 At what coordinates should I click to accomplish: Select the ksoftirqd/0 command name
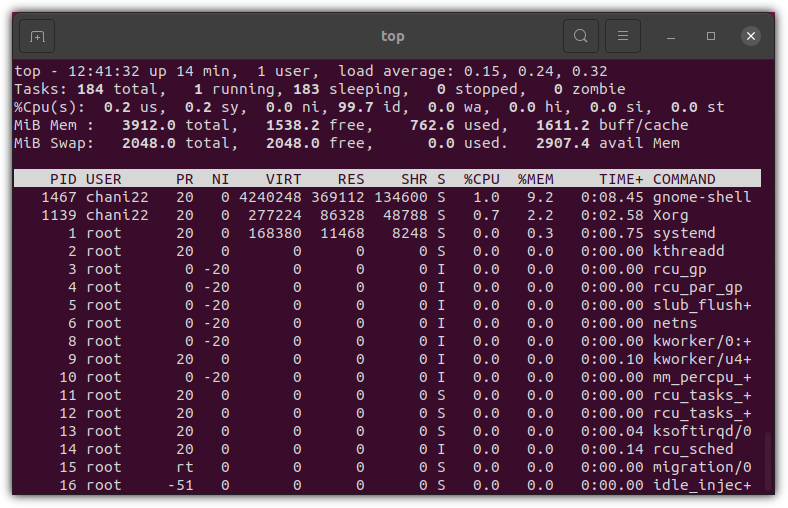click(702, 431)
